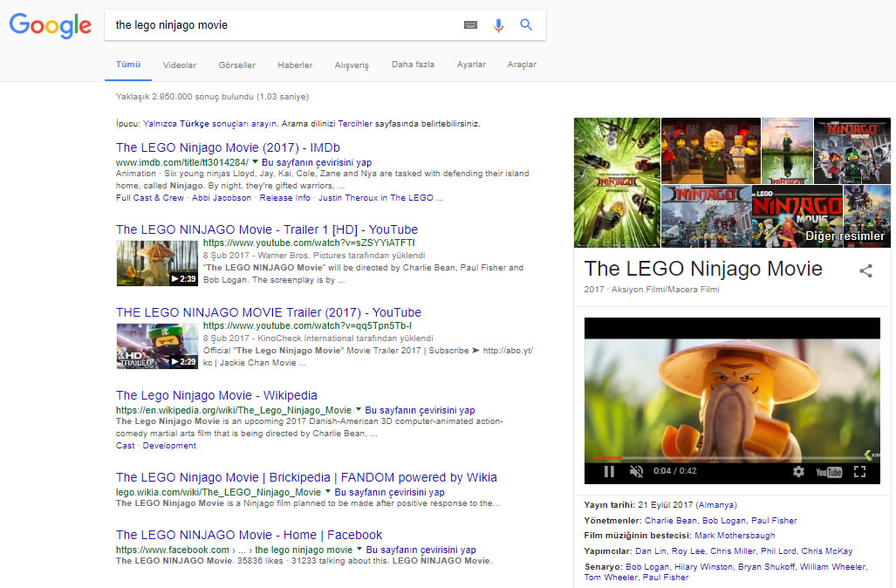896x588 pixels.
Task: Switch to the Görseller tab
Action: [x=236, y=65]
